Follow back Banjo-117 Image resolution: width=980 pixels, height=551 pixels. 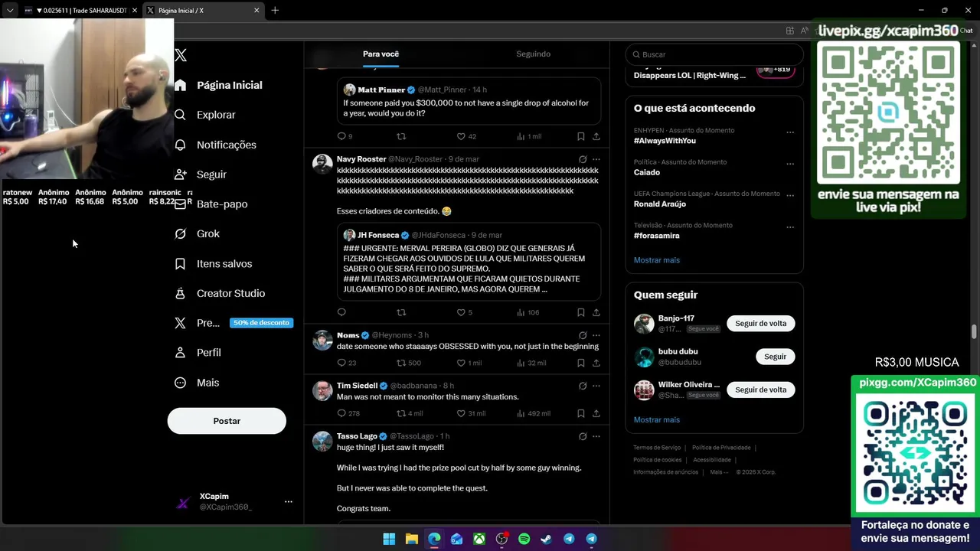pyautogui.click(x=760, y=324)
